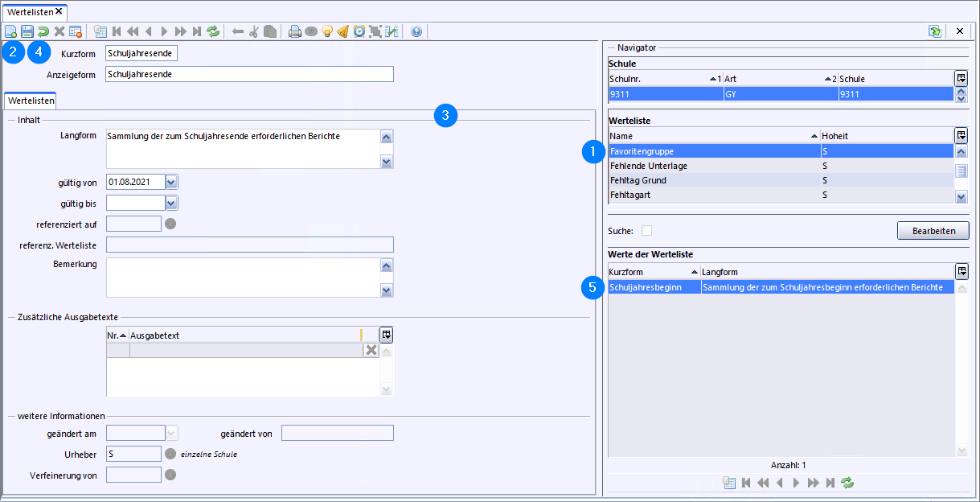Image resolution: width=980 pixels, height=502 pixels.
Task: Click the info icon next to 'referenziert auf'
Action: (170, 224)
